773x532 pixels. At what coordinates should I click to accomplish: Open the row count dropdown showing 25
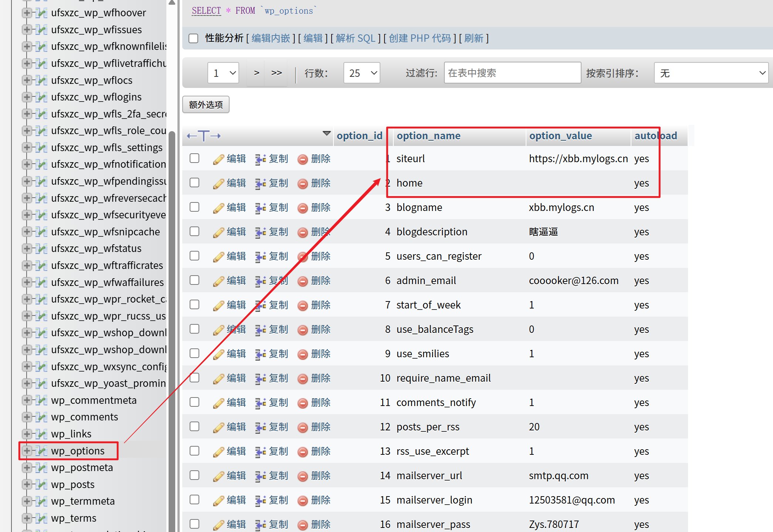coord(362,73)
